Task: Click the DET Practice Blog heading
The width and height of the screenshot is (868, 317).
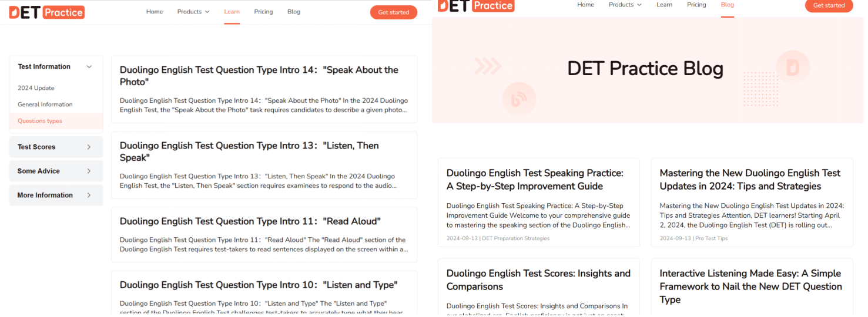Action: point(645,69)
